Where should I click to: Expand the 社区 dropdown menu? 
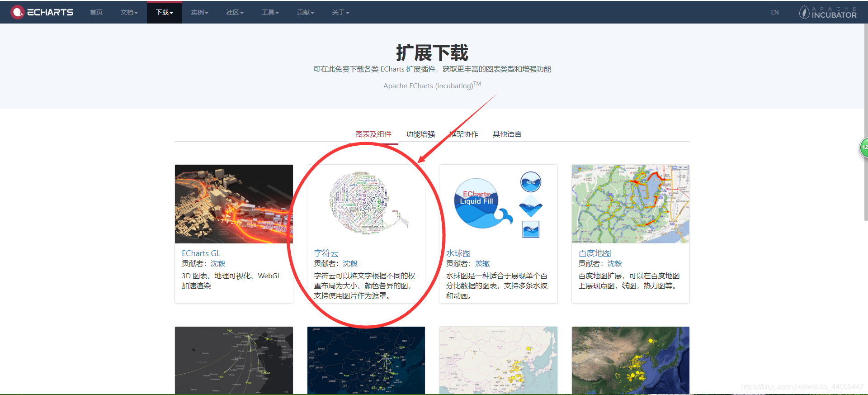(235, 12)
